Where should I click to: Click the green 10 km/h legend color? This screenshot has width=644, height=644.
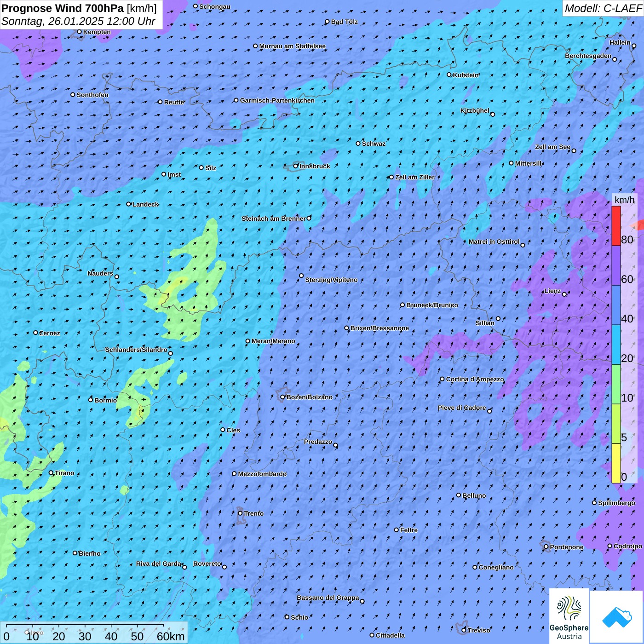click(x=616, y=384)
